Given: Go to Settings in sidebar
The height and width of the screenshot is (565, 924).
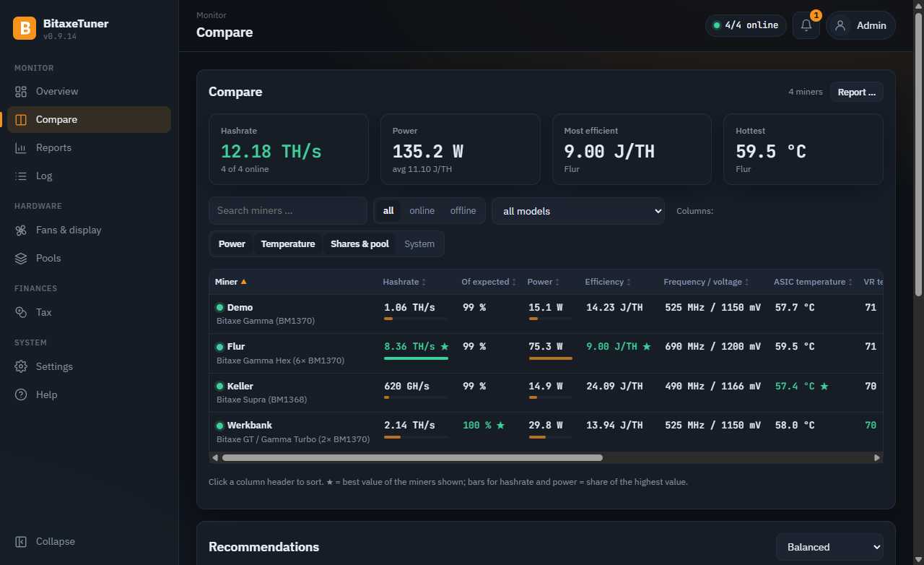Looking at the screenshot, I should (90, 366).
